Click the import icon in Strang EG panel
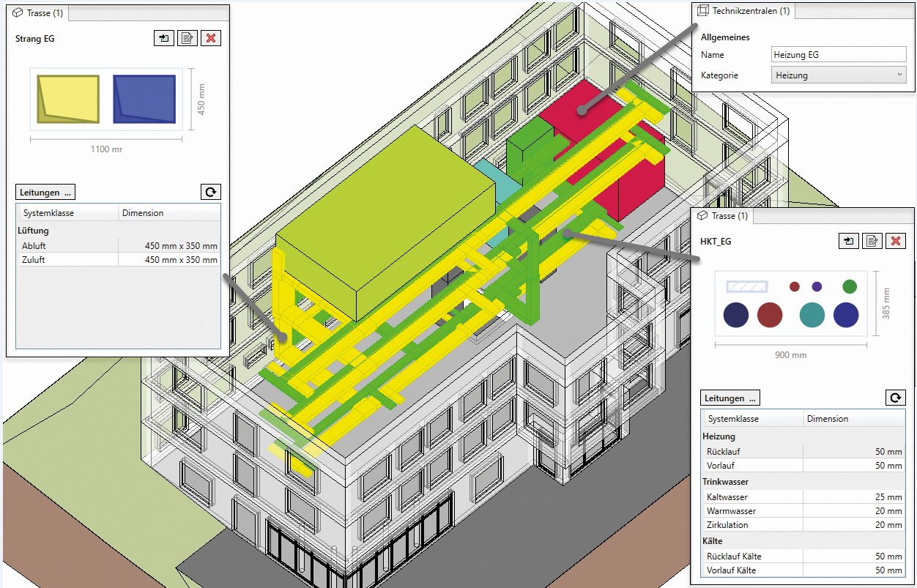This screenshot has height=588, width=917. 163,38
